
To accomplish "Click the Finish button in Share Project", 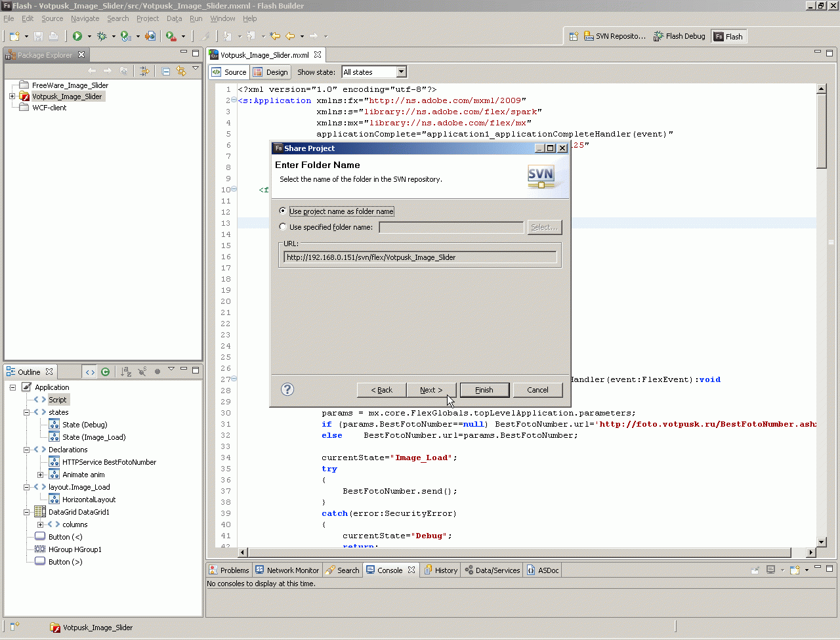I will click(x=484, y=390).
